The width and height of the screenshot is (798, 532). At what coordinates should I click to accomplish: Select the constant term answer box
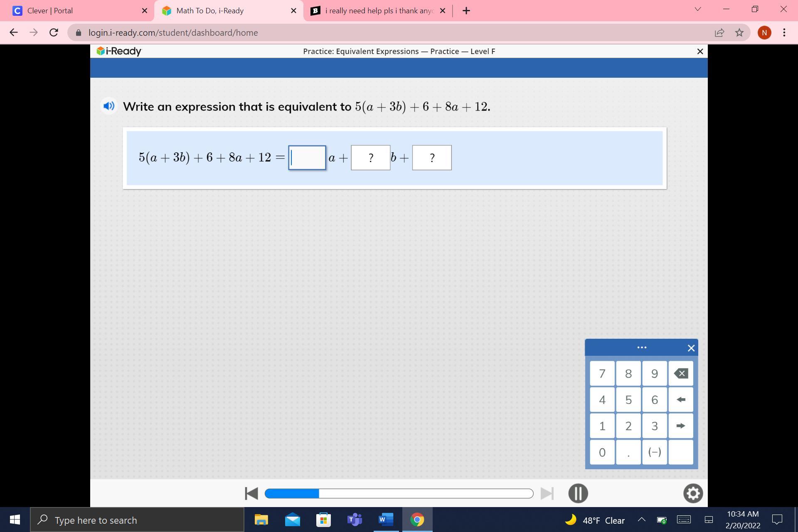click(431, 158)
